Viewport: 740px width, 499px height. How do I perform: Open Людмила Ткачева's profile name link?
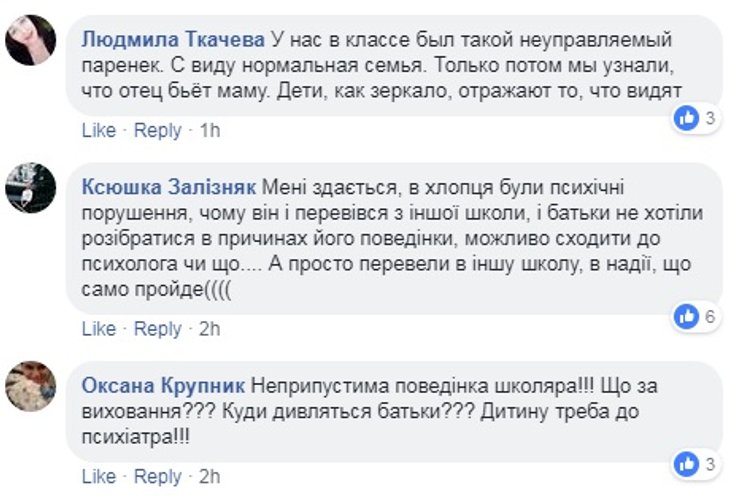click(172, 40)
